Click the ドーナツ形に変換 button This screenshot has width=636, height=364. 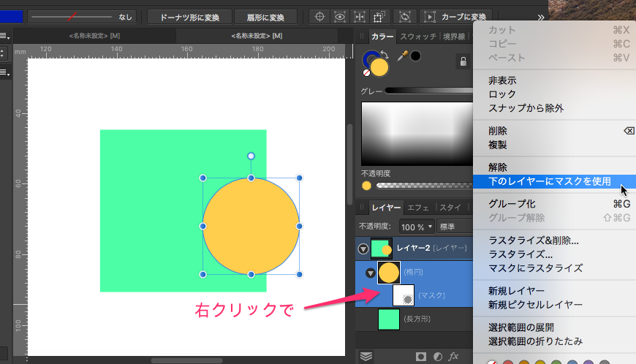[189, 17]
